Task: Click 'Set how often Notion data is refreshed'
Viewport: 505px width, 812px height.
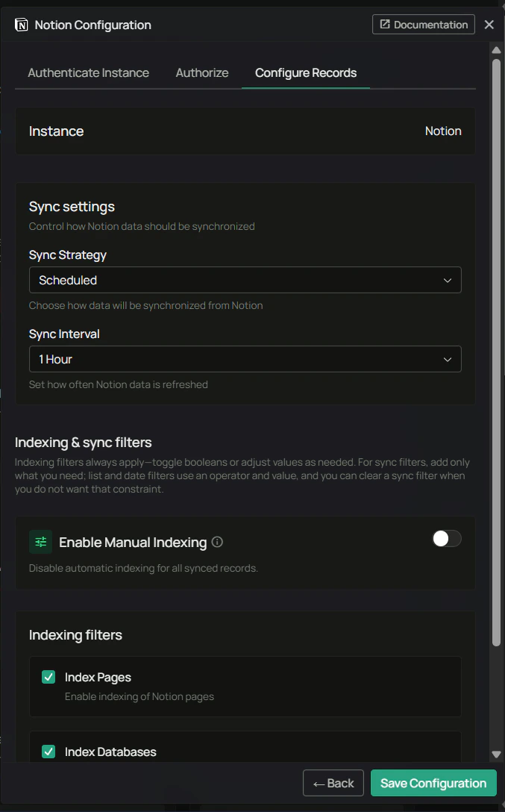Action: (119, 384)
